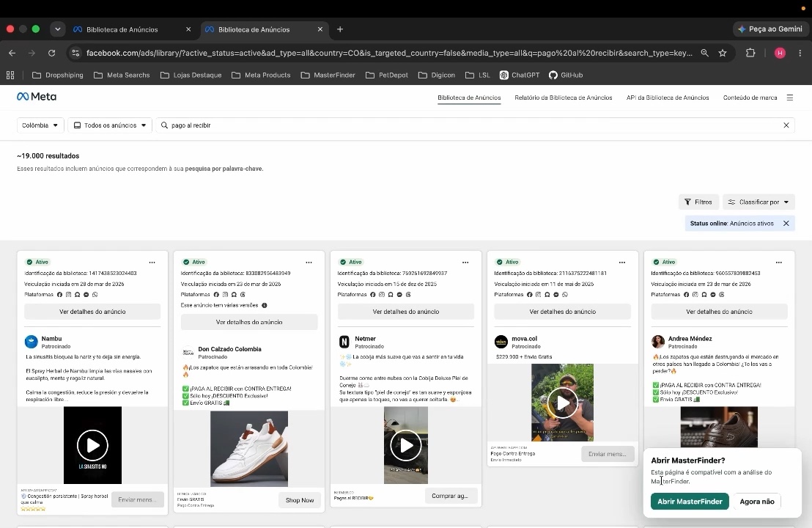The width and height of the screenshot is (812, 528).
Task: Open the hamburger menu in the Meta header
Action: click(790, 98)
